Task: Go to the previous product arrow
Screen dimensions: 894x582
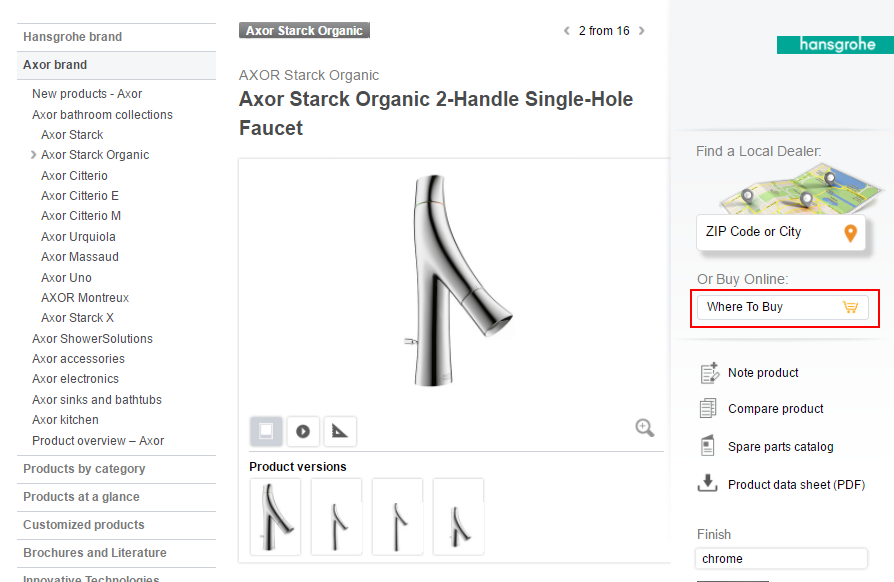Action: (567, 31)
